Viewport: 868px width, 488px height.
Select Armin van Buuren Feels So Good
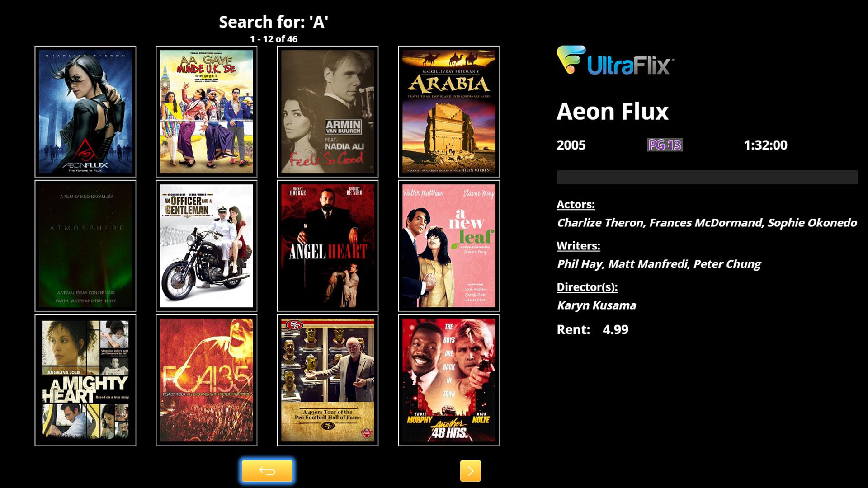[328, 112]
